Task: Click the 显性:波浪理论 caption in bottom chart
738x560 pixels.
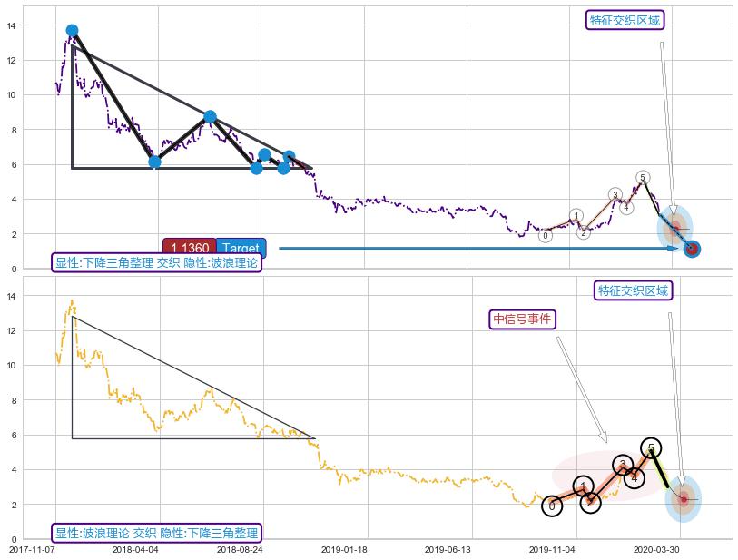Action: [156, 533]
